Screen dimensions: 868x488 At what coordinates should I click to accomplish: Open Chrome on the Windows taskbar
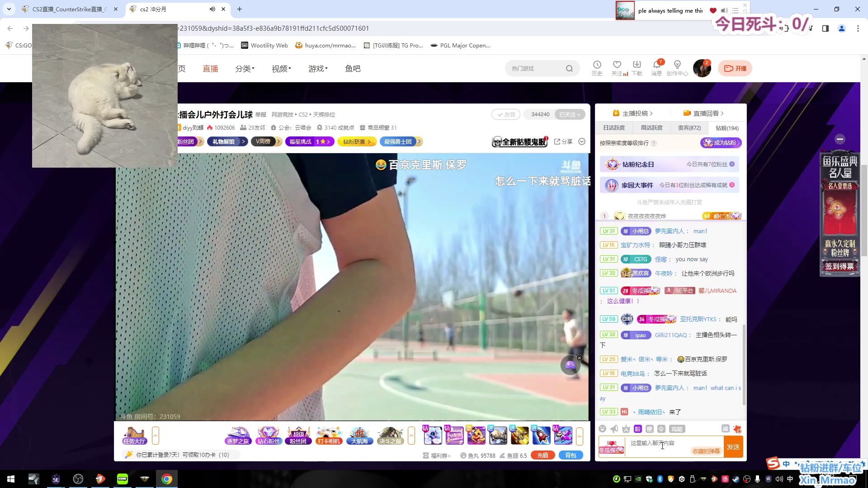coord(167,479)
